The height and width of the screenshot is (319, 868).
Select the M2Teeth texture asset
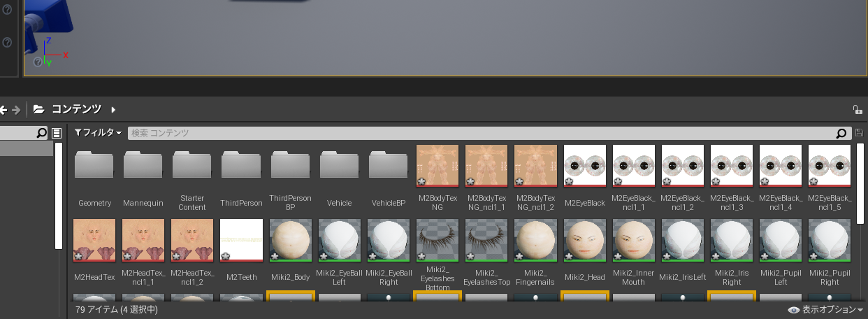tap(241, 240)
